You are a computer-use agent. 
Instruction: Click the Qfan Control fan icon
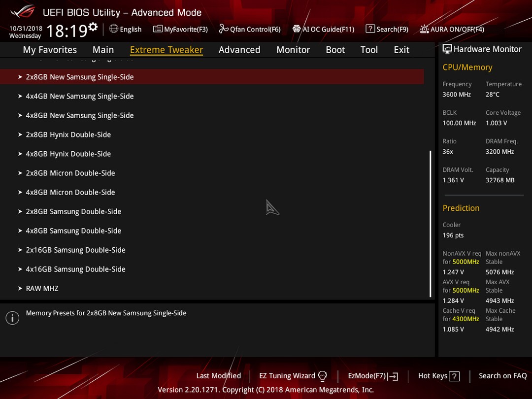point(223,29)
